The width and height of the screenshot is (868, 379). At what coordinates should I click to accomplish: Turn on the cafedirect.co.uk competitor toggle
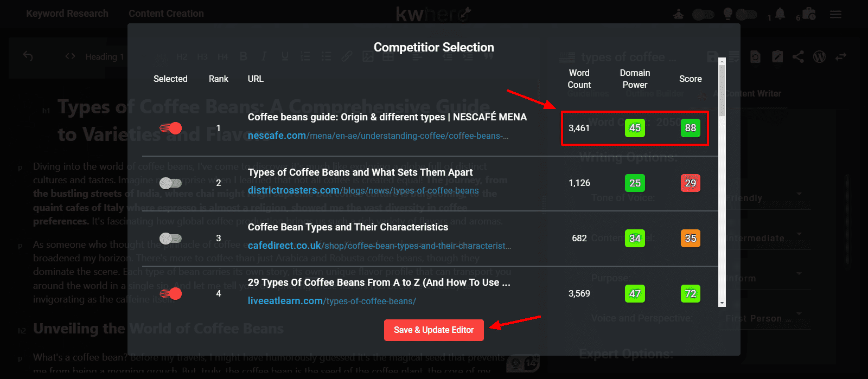[x=171, y=239]
